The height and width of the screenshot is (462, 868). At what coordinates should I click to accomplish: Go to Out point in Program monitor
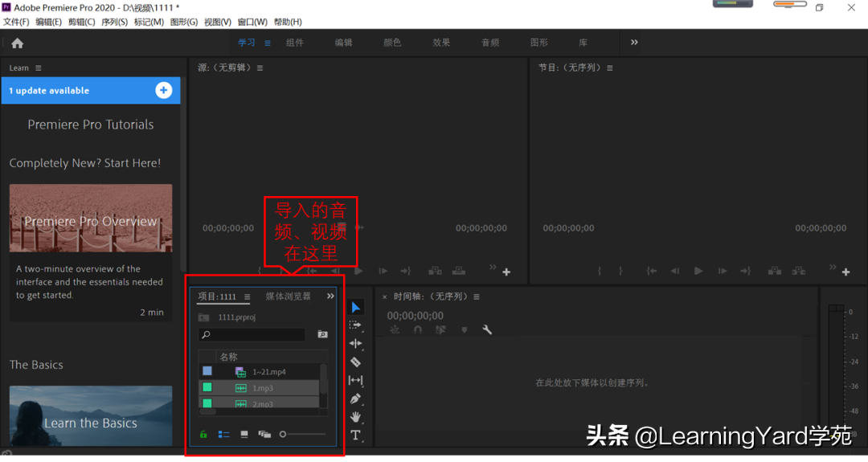coord(746,271)
